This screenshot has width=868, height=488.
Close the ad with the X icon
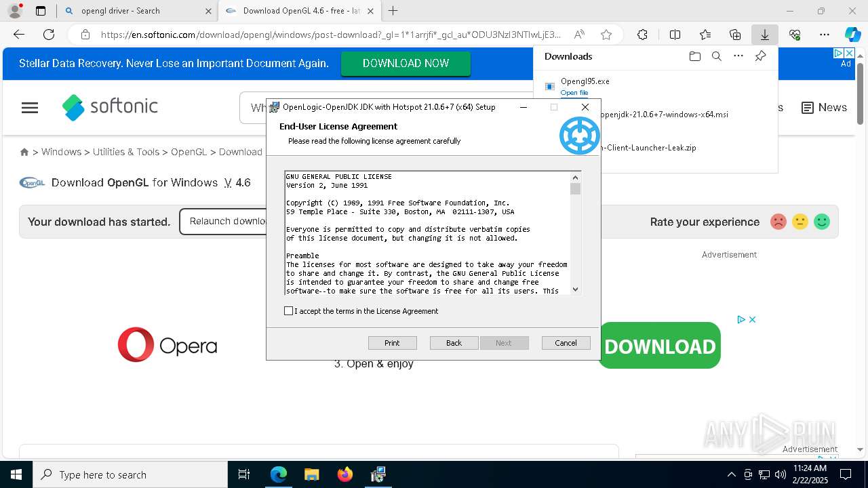(x=752, y=319)
